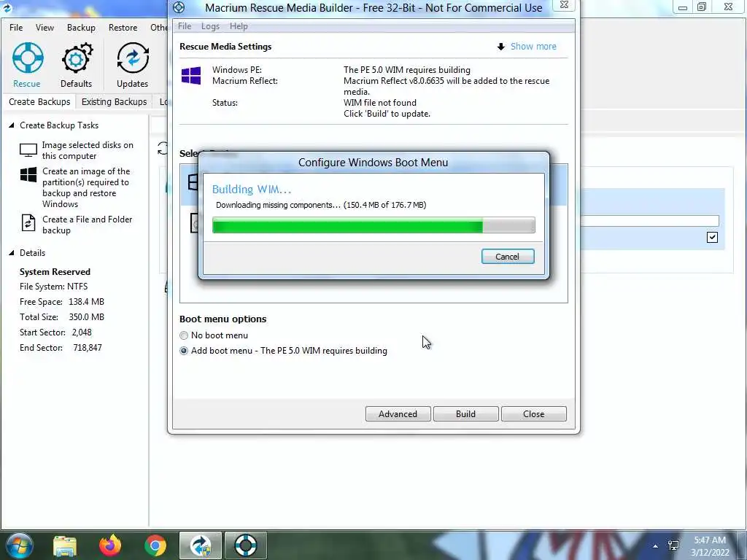
Task: Click the network tray icon
Action: pyautogui.click(x=673, y=545)
